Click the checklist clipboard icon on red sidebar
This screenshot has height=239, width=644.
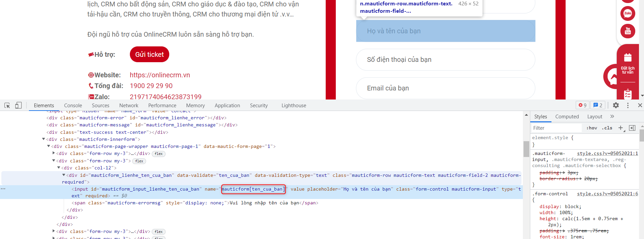tap(628, 94)
